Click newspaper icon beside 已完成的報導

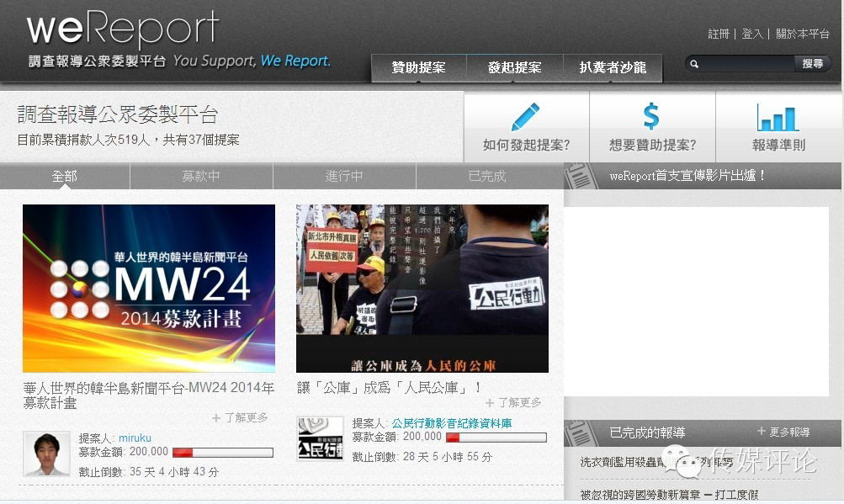pyautogui.click(x=581, y=433)
